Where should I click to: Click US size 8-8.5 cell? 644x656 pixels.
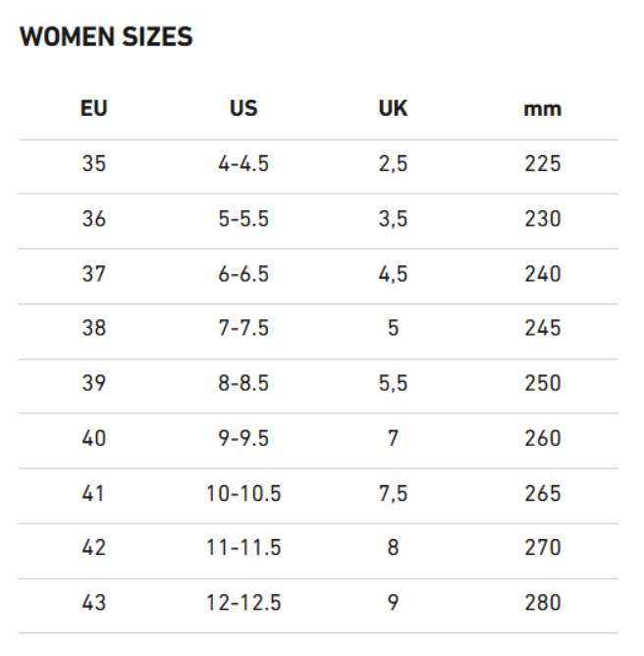click(243, 383)
